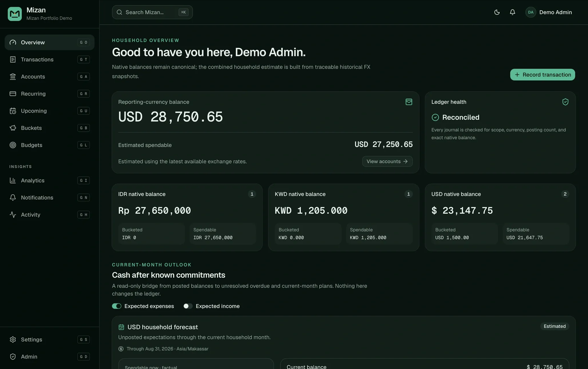Image resolution: width=588 pixels, height=369 pixels.
Task: Click the Rp 27,650,000 balance
Action: [154, 210]
